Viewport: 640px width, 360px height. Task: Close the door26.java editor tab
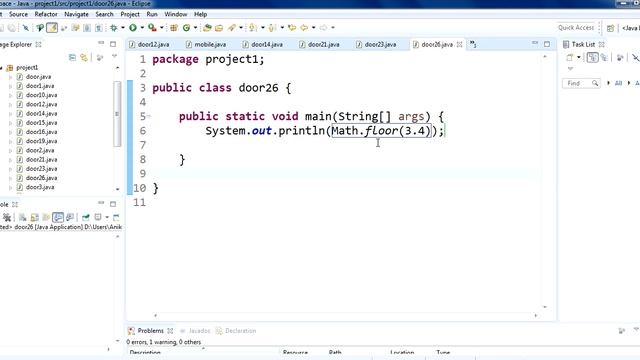click(x=460, y=44)
